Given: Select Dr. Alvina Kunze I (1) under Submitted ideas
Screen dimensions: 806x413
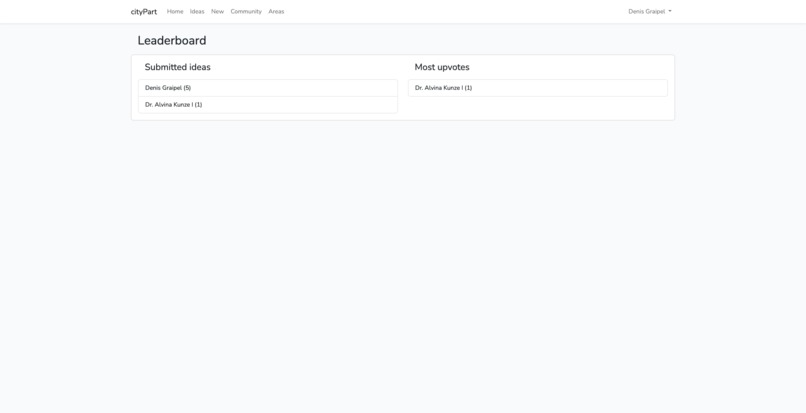Looking at the screenshot, I should pyautogui.click(x=268, y=104).
